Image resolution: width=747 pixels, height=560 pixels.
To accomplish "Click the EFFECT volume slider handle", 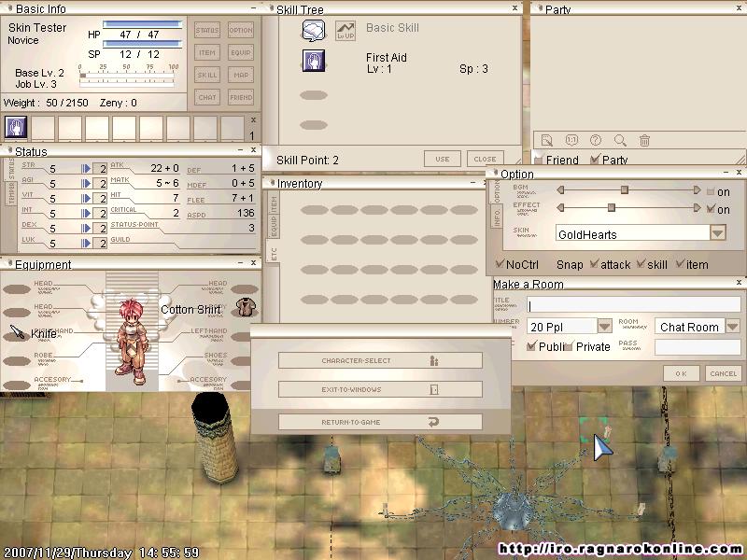I will [x=612, y=207].
